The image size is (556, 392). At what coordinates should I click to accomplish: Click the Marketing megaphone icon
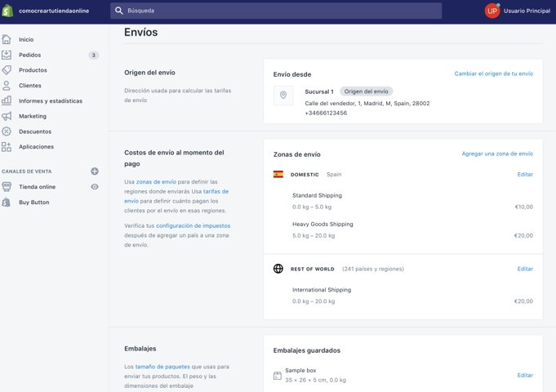[x=7, y=116]
